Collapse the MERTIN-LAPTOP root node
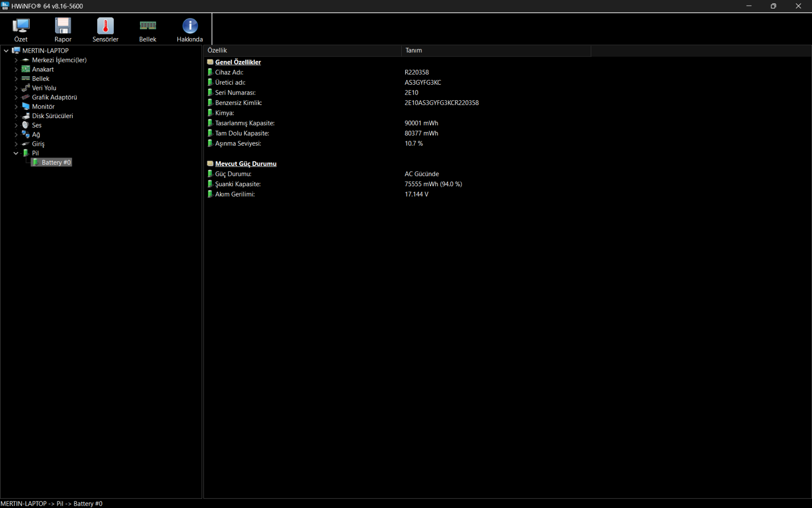The image size is (812, 508). pyautogui.click(x=6, y=50)
